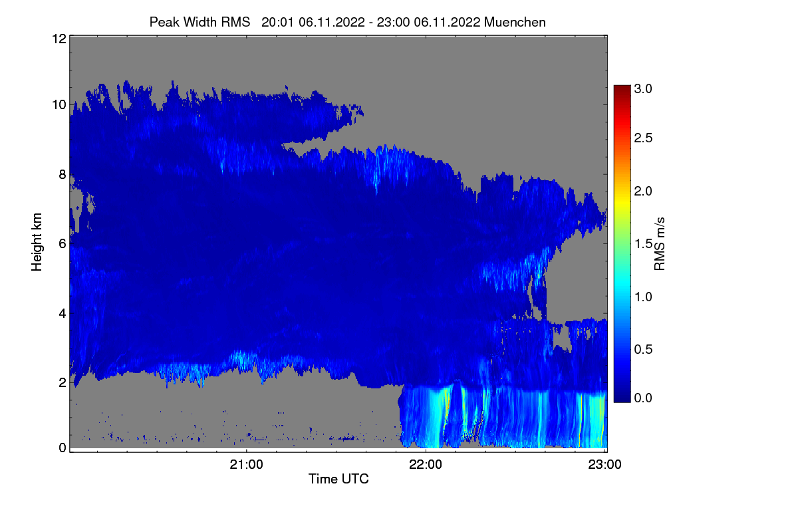Click the '22:00' time axis label
Viewport: 798px width, 532px height.
click(x=426, y=465)
